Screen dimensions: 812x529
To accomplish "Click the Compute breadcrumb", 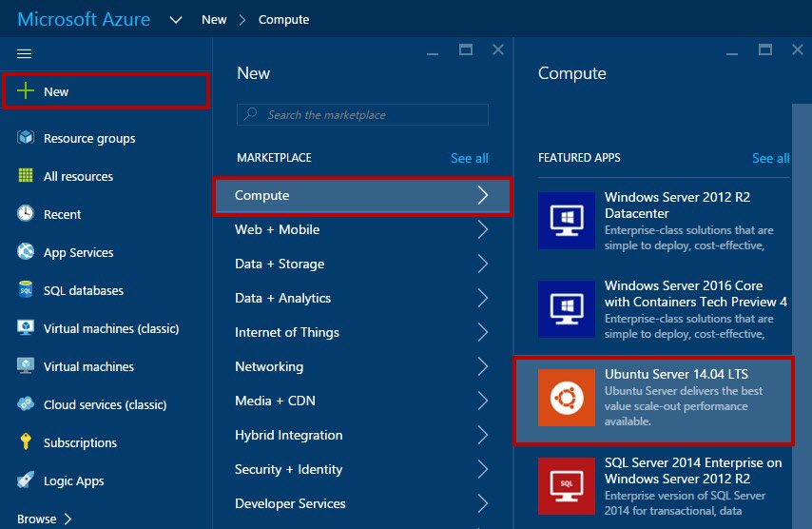I will point(283,20).
